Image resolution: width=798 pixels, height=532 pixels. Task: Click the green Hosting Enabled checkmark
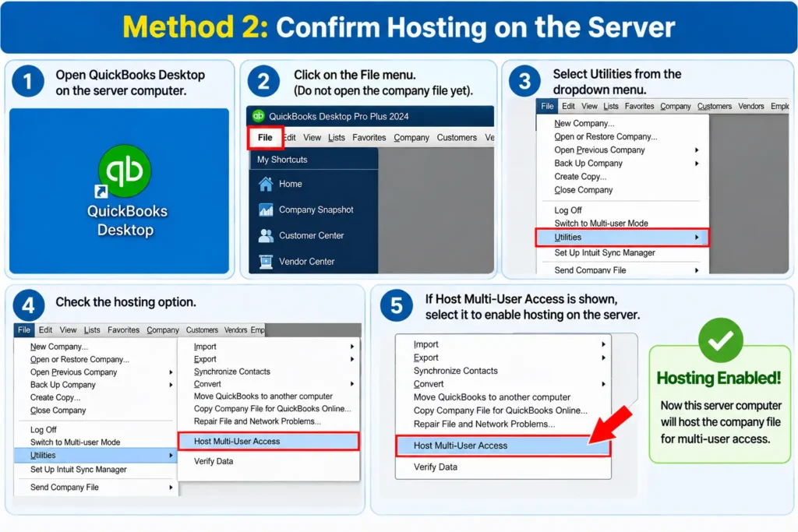720,340
